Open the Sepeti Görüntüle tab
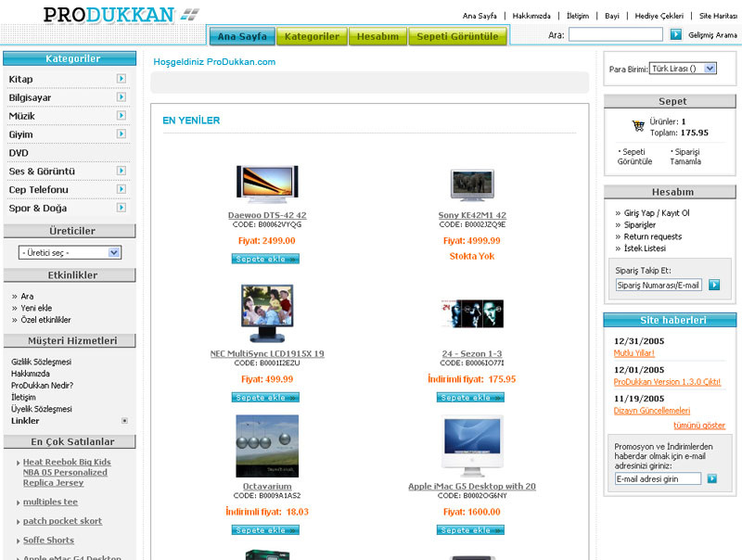 pyautogui.click(x=457, y=36)
